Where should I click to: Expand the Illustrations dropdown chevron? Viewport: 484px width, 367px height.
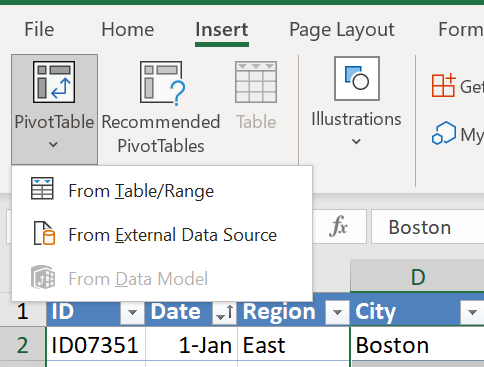(356, 142)
